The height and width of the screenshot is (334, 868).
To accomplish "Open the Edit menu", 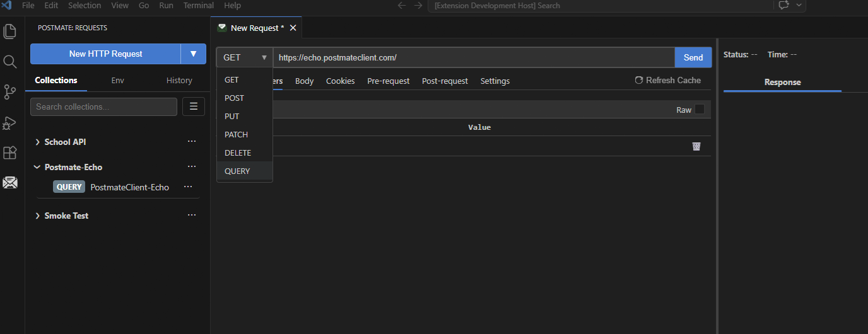I will 51,5.
